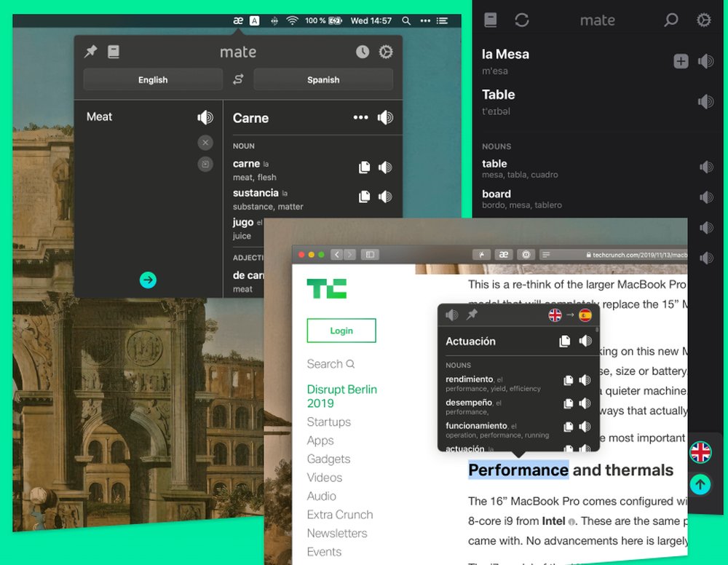Open Disrupt Berlin 2019 link

point(342,396)
